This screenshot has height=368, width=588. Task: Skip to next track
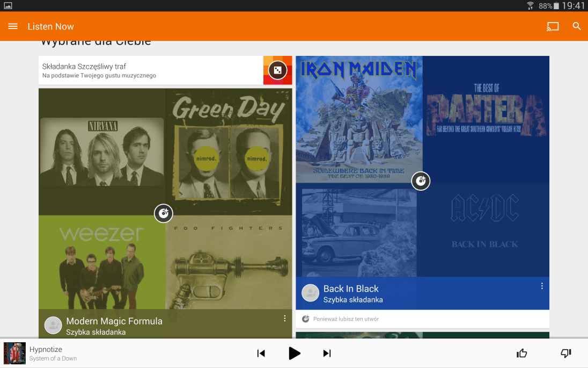[327, 353]
